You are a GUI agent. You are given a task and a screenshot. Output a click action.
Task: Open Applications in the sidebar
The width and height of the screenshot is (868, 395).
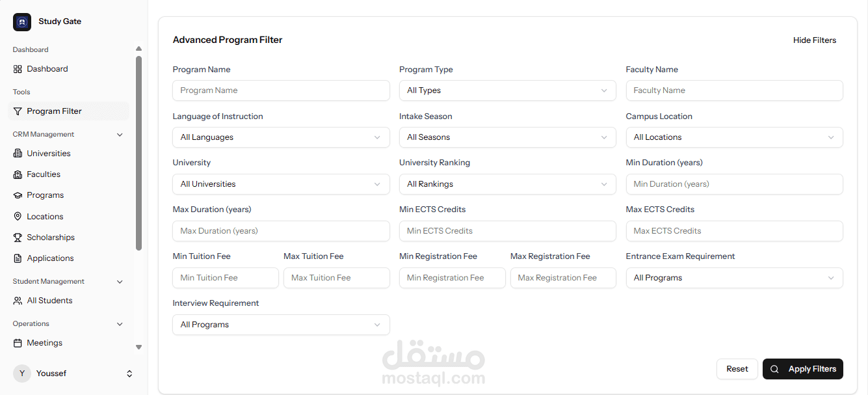tap(50, 258)
